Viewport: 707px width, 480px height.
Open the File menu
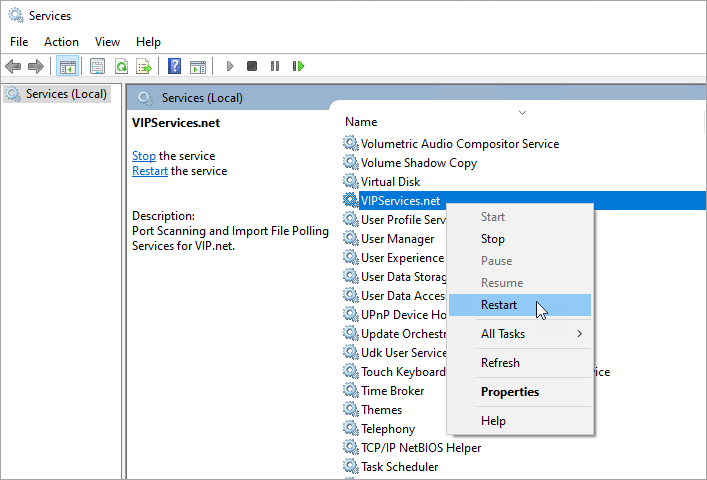point(19,42)
